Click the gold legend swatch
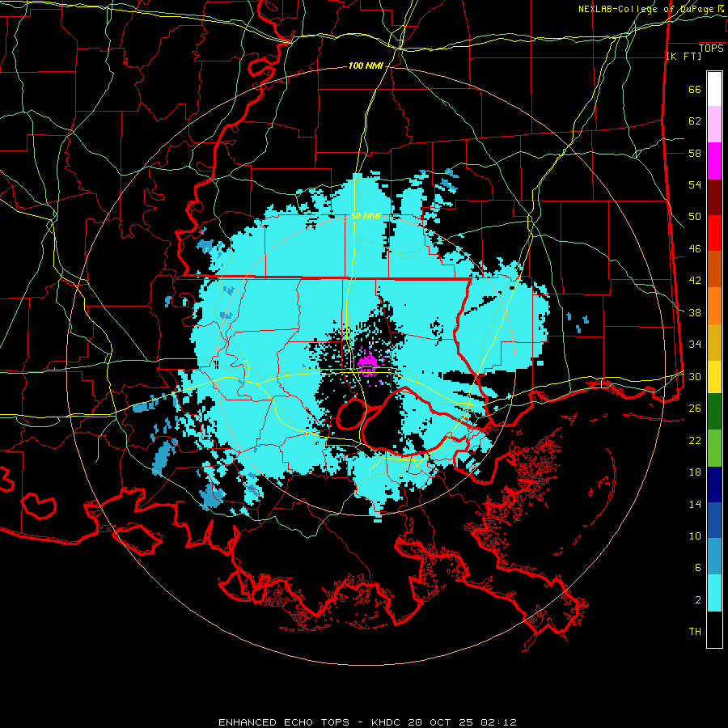Viewport: 728px width, 728px height. (714, 342)
